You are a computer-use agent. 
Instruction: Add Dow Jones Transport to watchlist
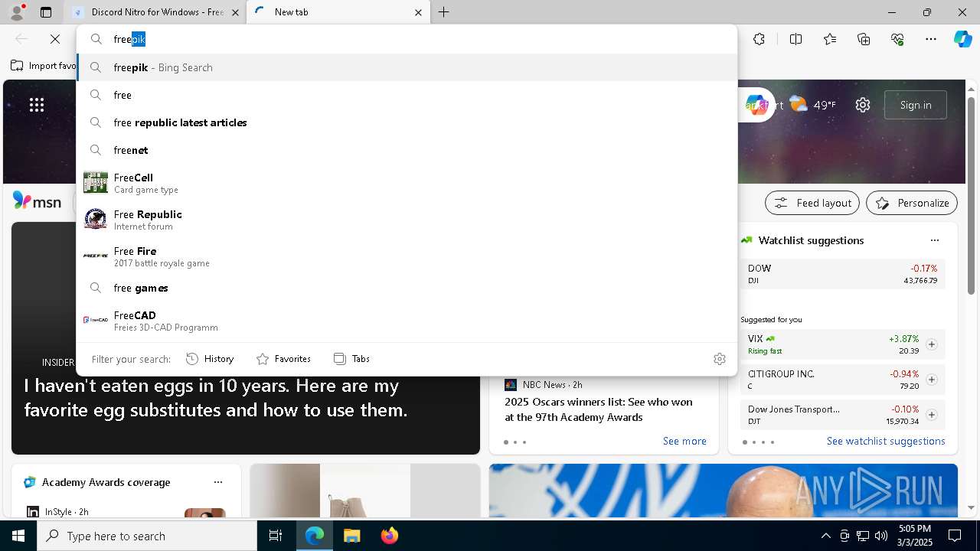(x=932, y=415)
